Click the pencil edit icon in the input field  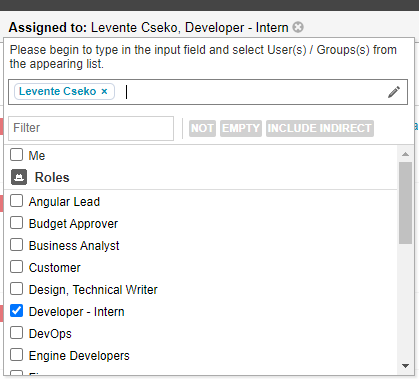(394, 92)
